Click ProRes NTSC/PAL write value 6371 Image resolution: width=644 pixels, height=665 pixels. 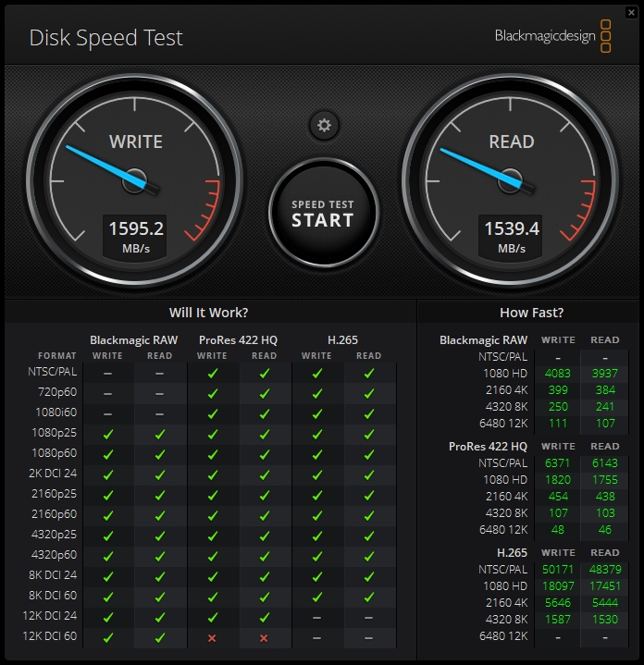pyautogui.click(x=557, y=462)
